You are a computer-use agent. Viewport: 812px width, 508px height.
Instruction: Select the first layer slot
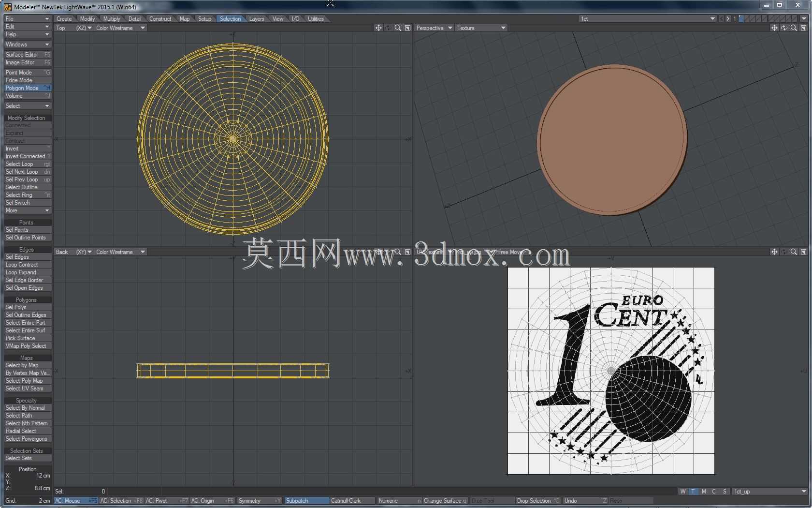click(x=741, y=19)
